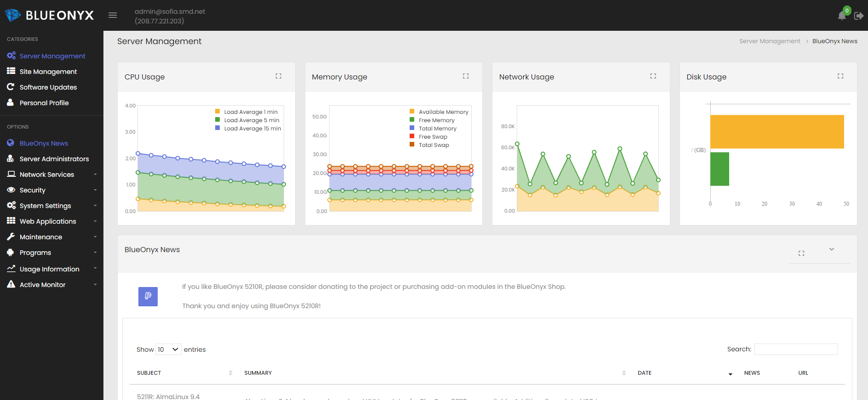
Task: Collapse the BlueOnyx News panel chevron
Action: tap(832, 249)
